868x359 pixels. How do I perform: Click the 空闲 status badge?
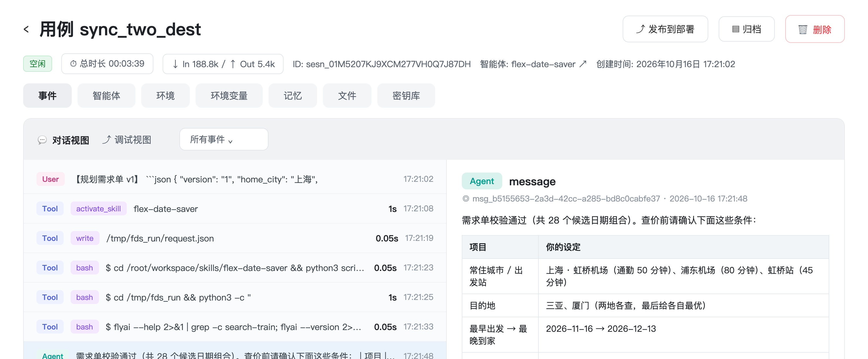pyautogui.click(x=37, y=64)
